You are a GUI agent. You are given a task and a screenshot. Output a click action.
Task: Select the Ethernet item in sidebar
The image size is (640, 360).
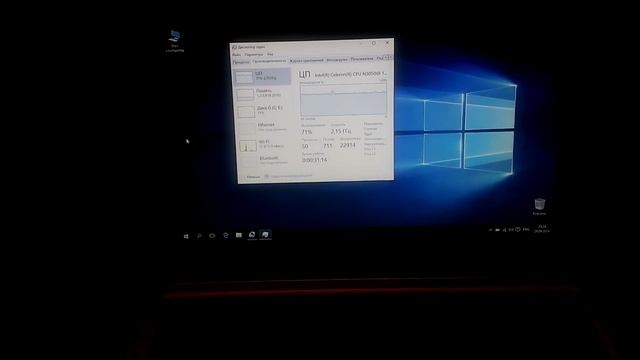pyautogui.click(x=264, y=127)
